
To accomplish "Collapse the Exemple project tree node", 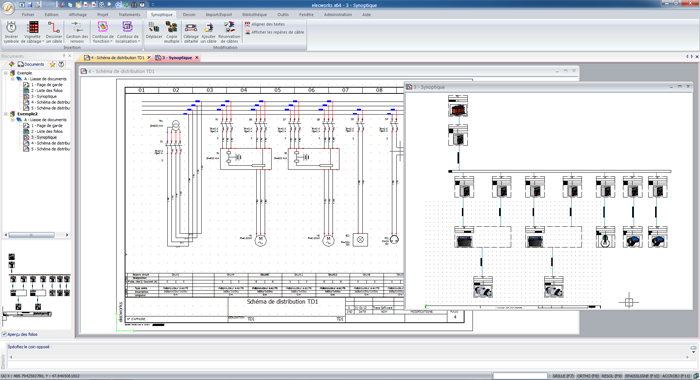I will pos(6,73).
